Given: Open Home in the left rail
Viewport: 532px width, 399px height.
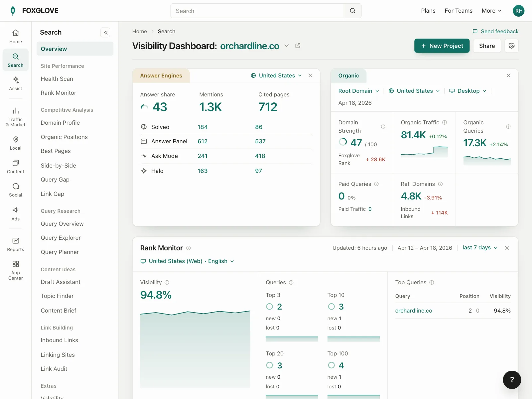Looking at the screenshot, I should 16,37.
